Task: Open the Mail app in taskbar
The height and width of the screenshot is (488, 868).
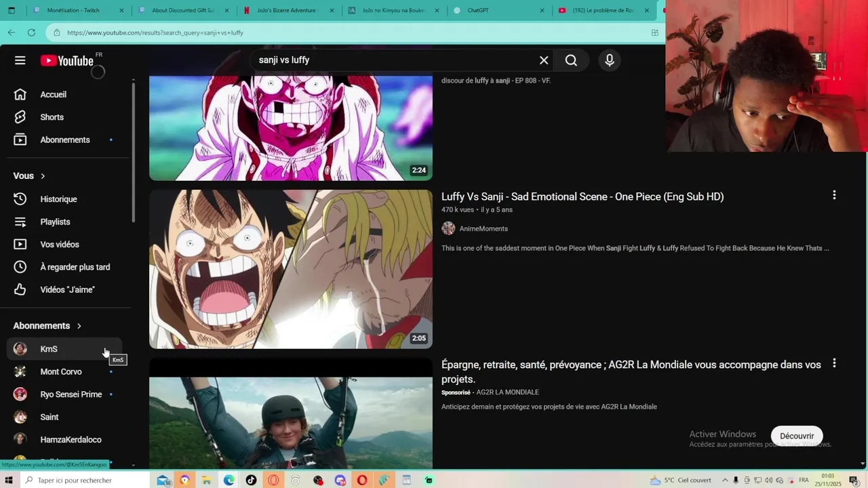Action: click(163, 480)
